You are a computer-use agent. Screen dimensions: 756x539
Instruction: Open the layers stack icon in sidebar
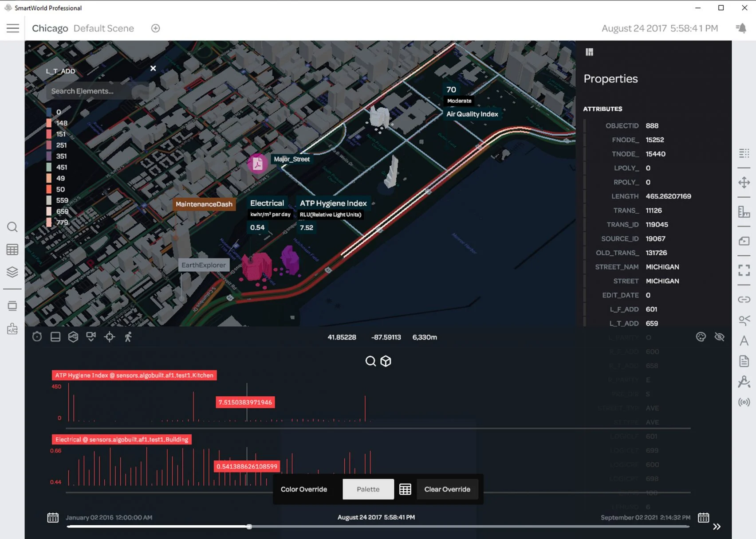(12, 272)
